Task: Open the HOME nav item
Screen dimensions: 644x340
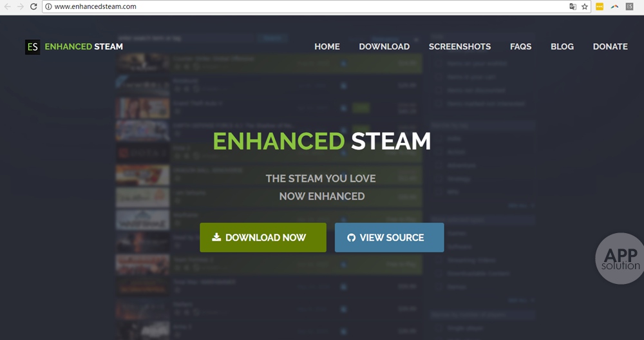Action: 327,47
